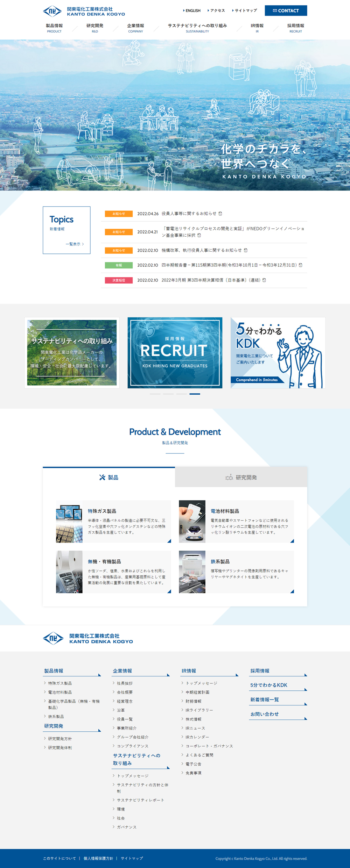Open the 鉄系製品 product card
The height and width of the screenshot is (868, 350).
click(x=236, y=572)
